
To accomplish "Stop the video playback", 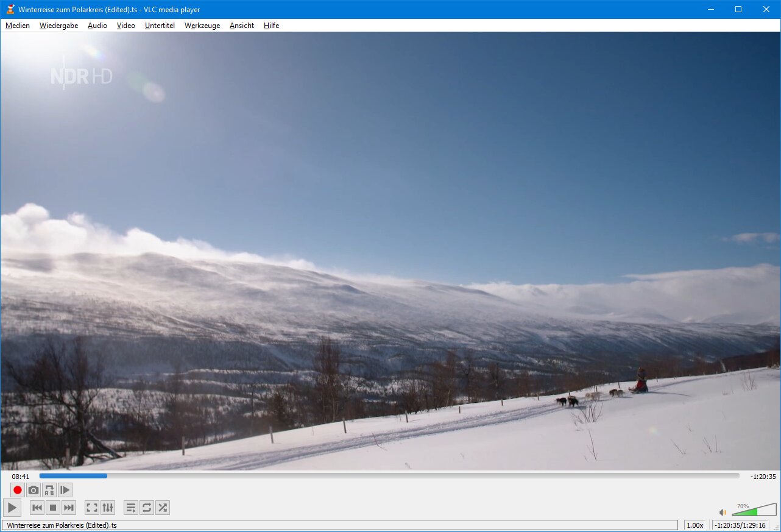I will pyautogui.click(x=53, y=508).
